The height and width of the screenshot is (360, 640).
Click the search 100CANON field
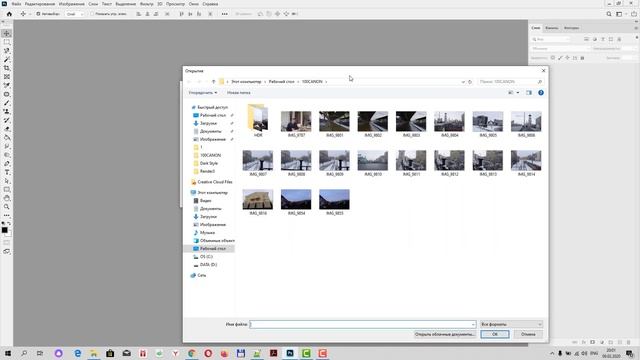point(510,82)
